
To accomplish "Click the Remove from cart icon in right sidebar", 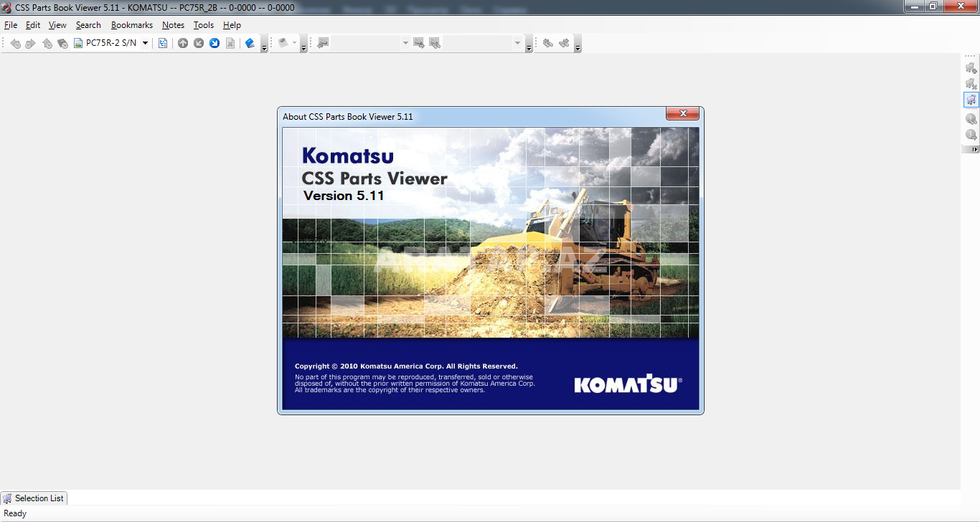I will (x=971, y=84).
